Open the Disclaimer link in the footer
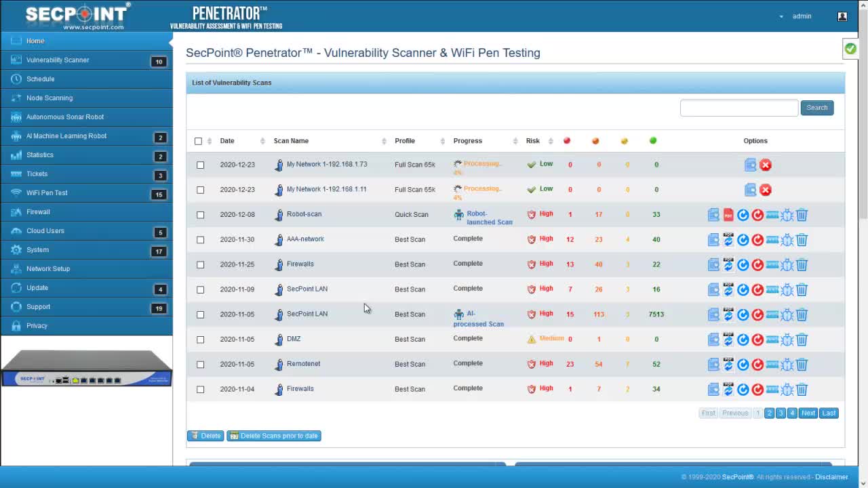The width and height of the screenshot is (868, 488). (x=831, y=477)
